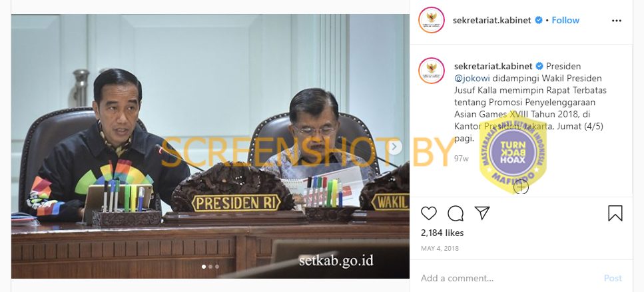Click sekretariat.kabinet username in caption
The image size is (644, 292).
point(493,66)
